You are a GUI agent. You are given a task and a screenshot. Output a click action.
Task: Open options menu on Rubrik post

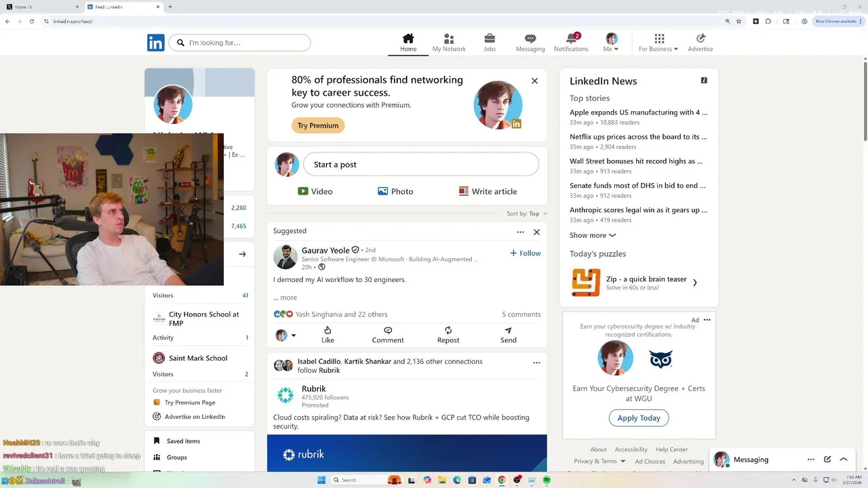(x=536, y=363)
